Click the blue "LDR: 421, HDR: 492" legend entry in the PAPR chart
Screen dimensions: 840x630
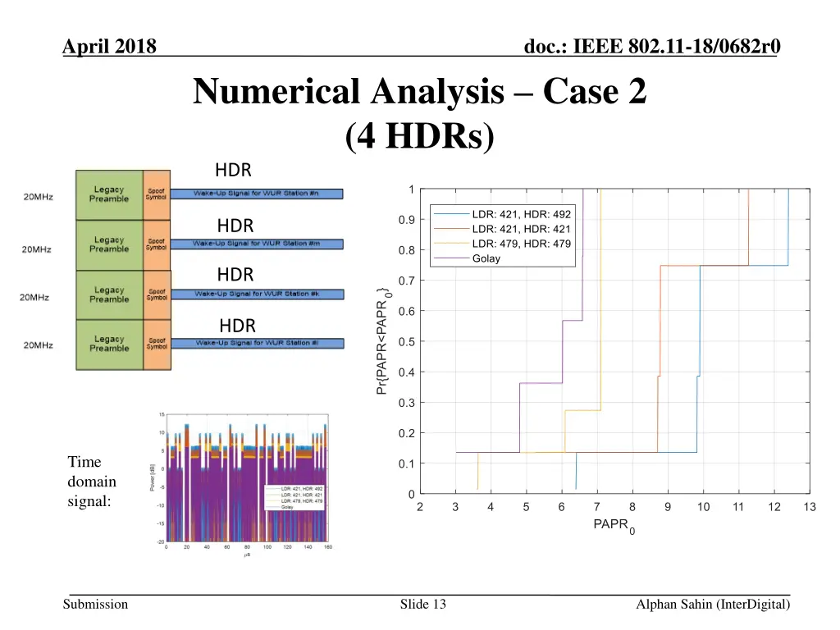coord(521,214)
